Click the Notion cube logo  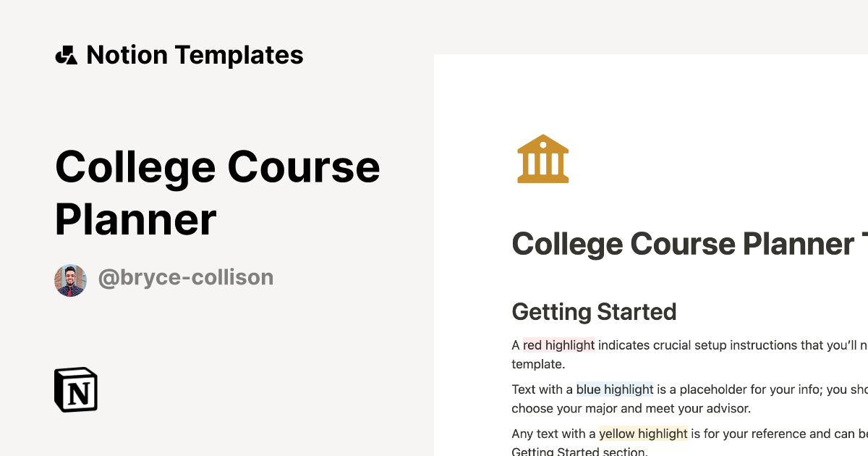click(x=76, y=389)
